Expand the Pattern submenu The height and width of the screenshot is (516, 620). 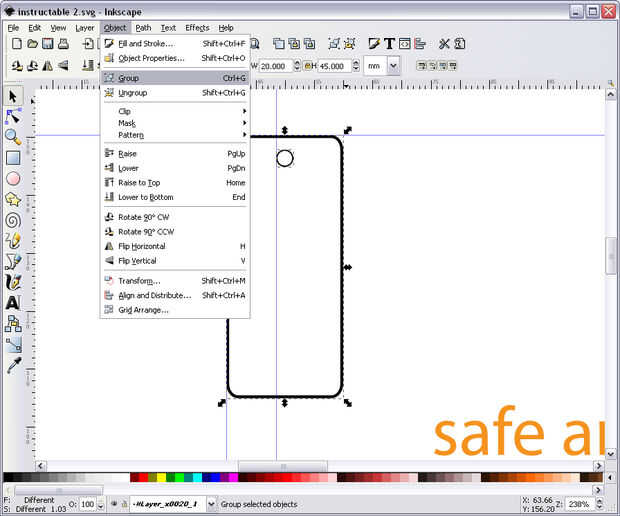(x=175, y=135)
